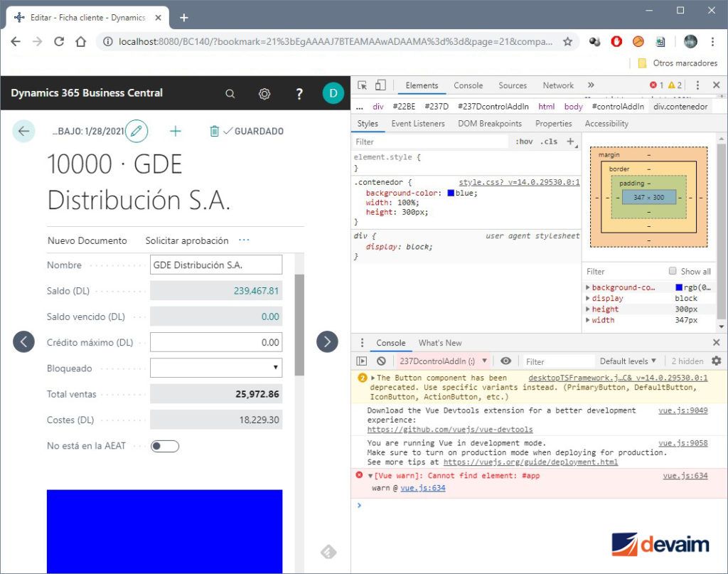Activate the DevTools inspect element picker
Screen dimensions: 728x574
point(363,85)
